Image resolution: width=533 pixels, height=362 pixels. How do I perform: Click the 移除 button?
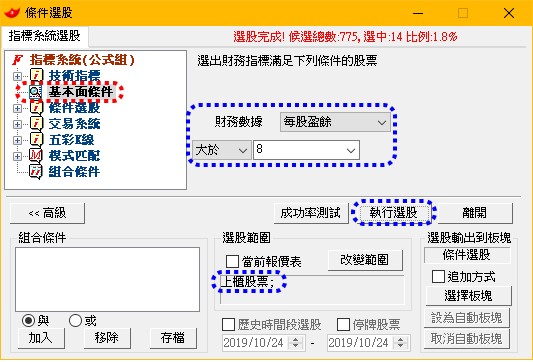(x=107, y=338)
